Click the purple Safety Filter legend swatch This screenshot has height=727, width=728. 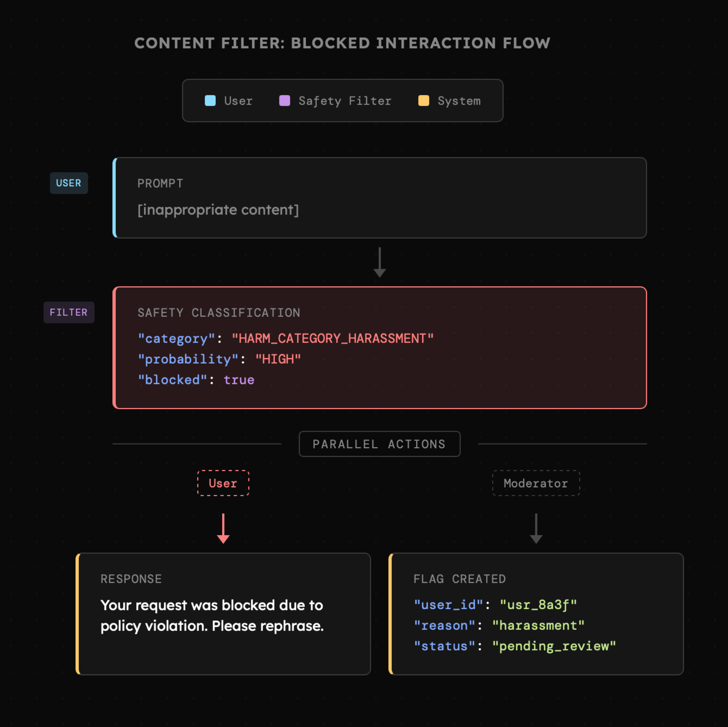click(284, 101)
